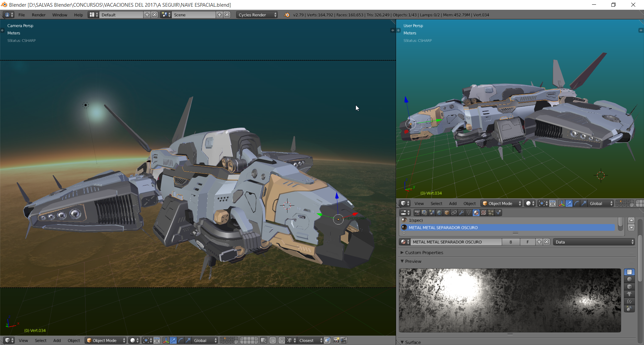Open the Texture checkerboard properties tab

pos(483,213)
